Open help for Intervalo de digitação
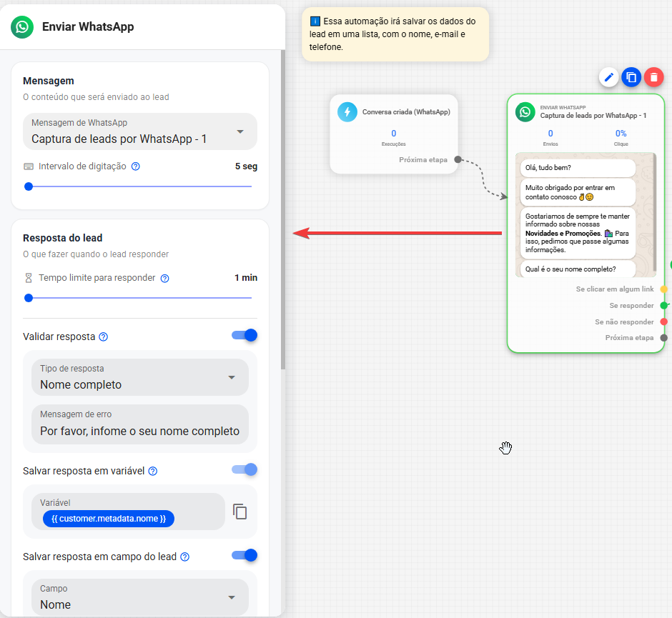The width and height of the screenshot is (672, 618). 135,166
